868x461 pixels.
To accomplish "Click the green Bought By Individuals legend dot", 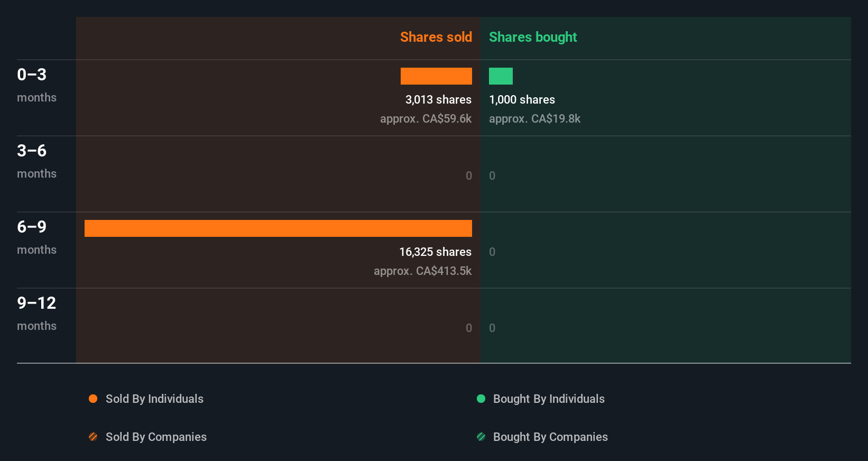I will [481, 399].
